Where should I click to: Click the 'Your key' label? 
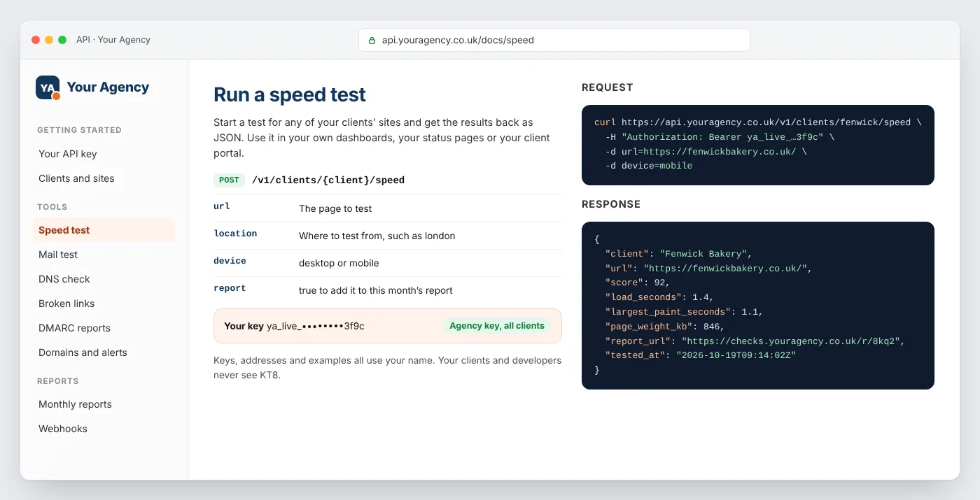click(x=244, y=326)
